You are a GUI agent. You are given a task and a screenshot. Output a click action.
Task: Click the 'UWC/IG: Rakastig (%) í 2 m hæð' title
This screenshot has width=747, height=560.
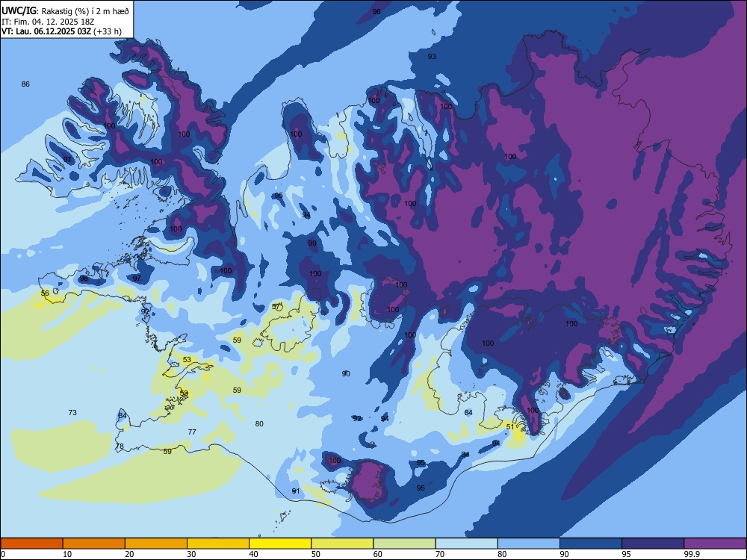65,10
